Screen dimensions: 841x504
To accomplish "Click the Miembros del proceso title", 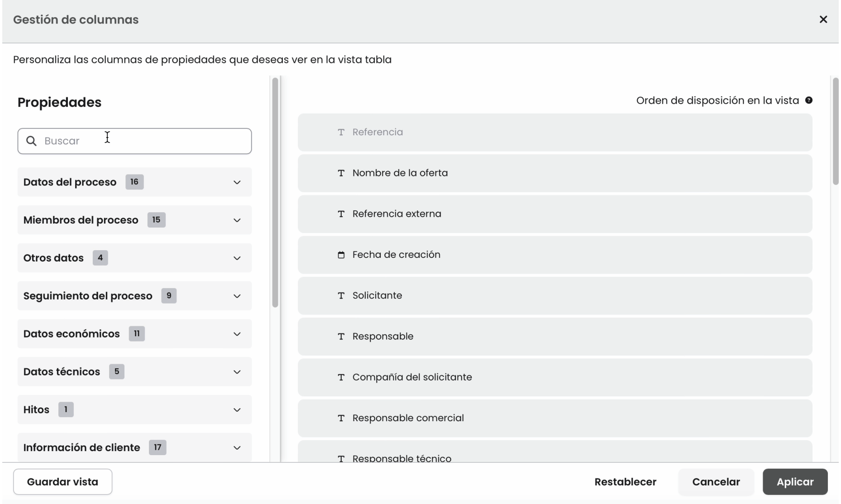I will coord(81,220).
